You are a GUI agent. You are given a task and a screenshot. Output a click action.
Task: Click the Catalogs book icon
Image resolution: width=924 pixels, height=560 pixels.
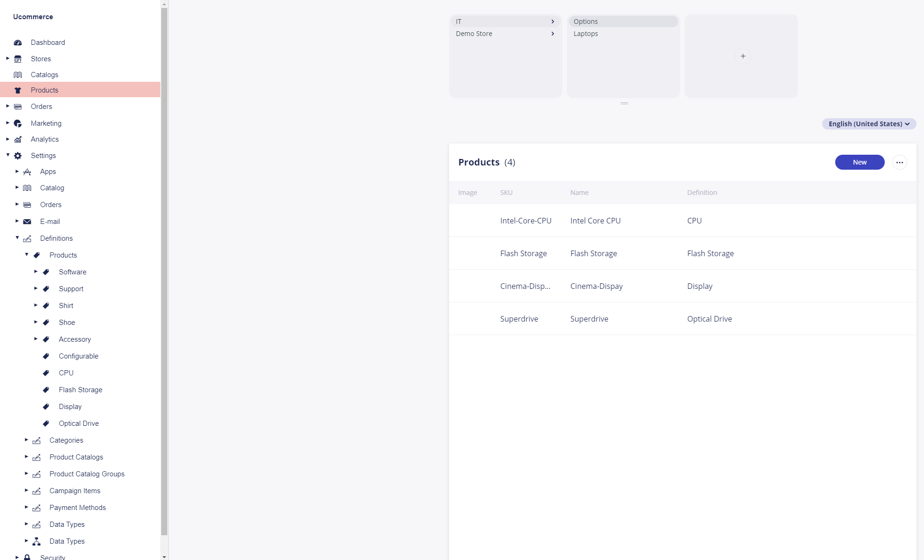(x=18, y=75)
